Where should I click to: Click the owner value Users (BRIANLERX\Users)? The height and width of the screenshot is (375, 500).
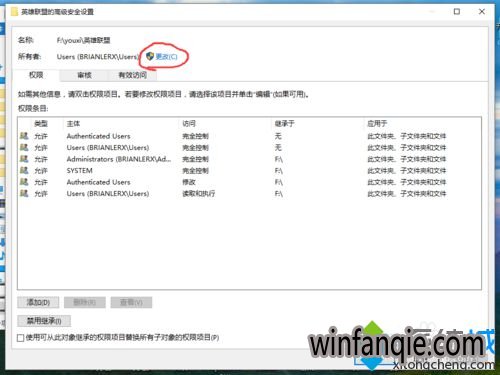click(x=98, y=57)
